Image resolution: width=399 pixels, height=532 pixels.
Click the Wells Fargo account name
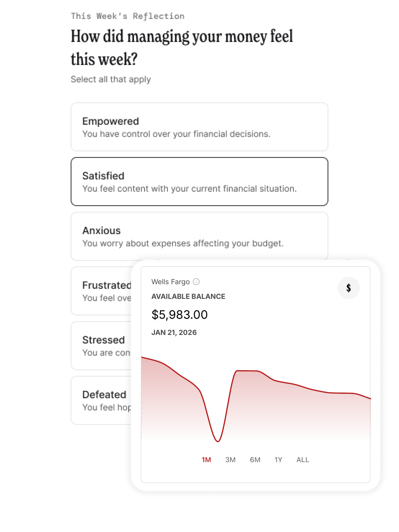(170, 282)
